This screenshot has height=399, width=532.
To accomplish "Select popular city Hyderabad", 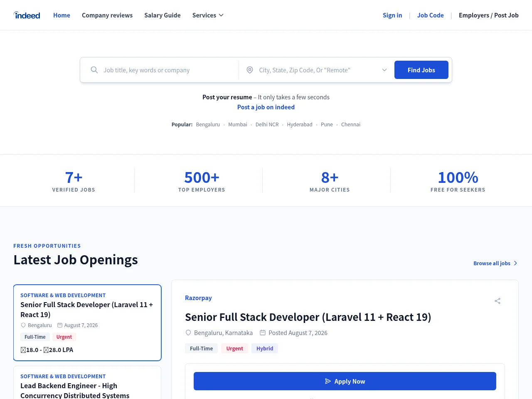I will pos(300,124).
